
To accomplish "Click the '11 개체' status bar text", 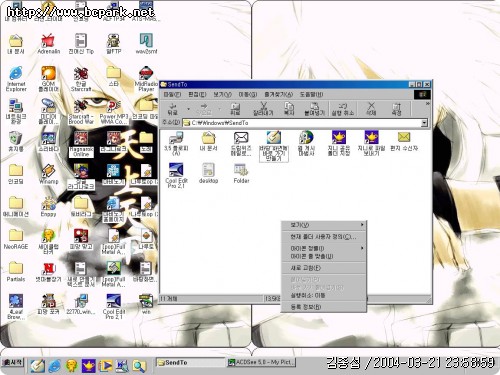I will (169, 299).
